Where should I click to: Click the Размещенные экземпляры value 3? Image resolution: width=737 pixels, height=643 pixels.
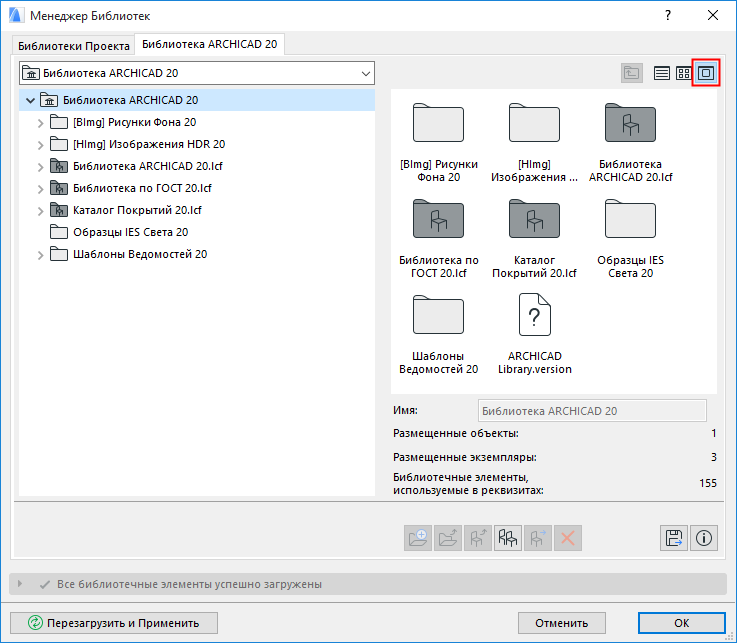coord(713,457)
